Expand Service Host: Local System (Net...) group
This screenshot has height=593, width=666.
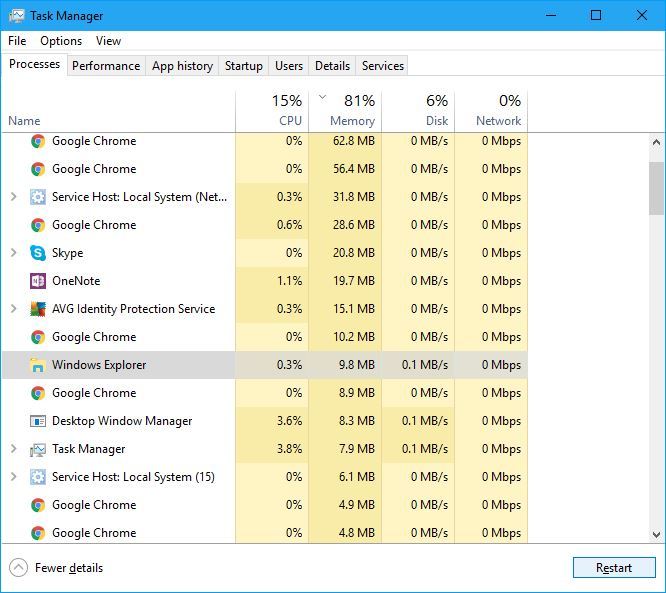pos(14,197)
